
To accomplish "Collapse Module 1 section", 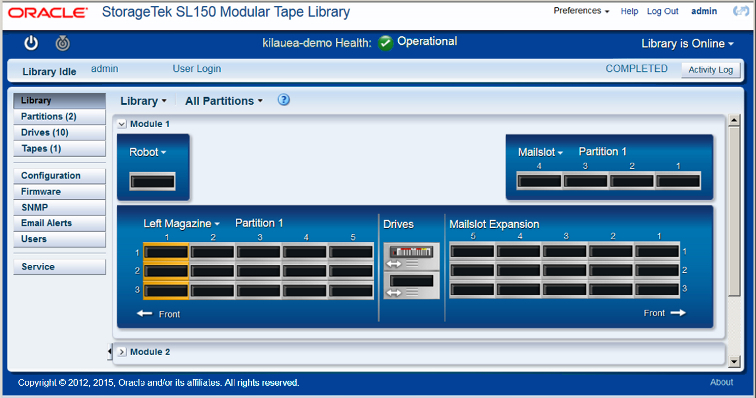I will (122, 124).
